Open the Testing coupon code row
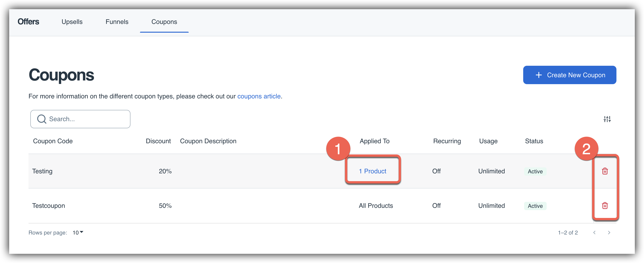 click(42, 171)
